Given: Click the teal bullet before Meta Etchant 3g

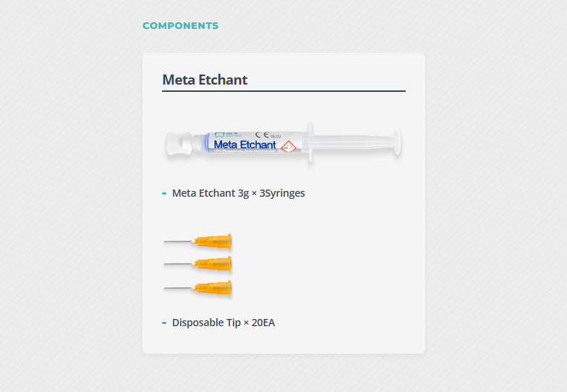Looking at the screenshot, I should (x=164, y=194).
